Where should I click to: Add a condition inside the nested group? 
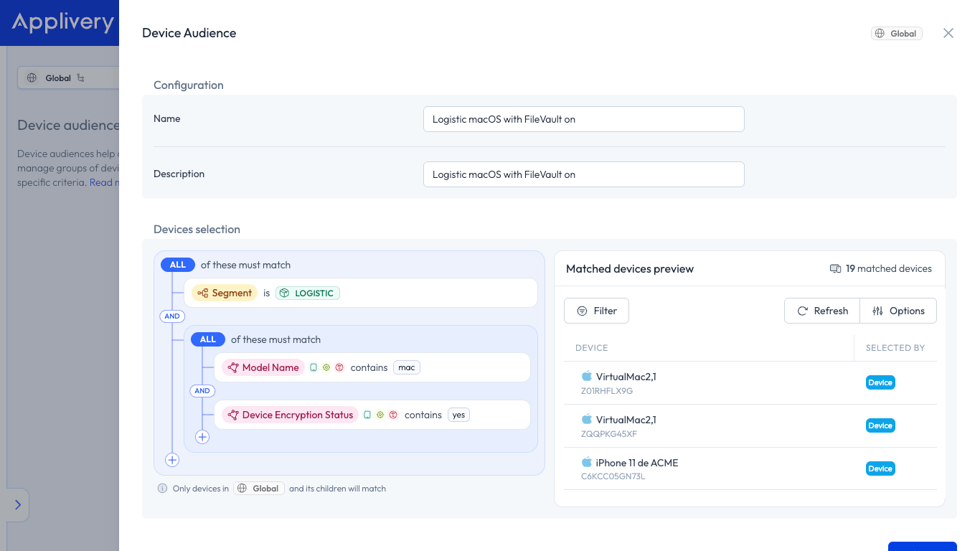pyautogui.click(x=202, y=437)
